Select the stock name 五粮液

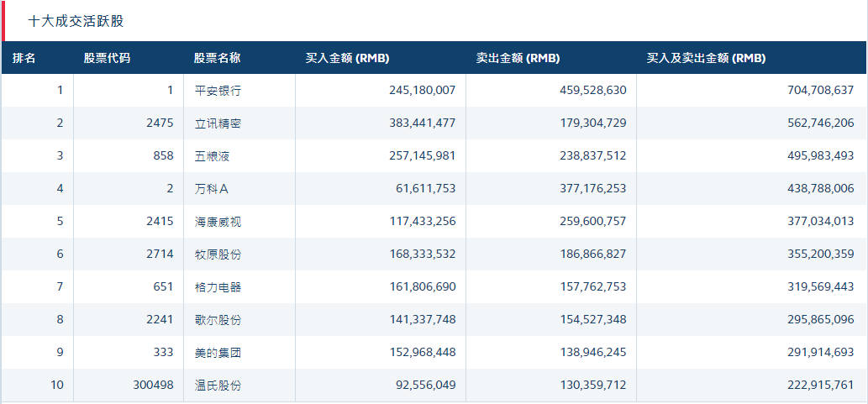(212, 156)
